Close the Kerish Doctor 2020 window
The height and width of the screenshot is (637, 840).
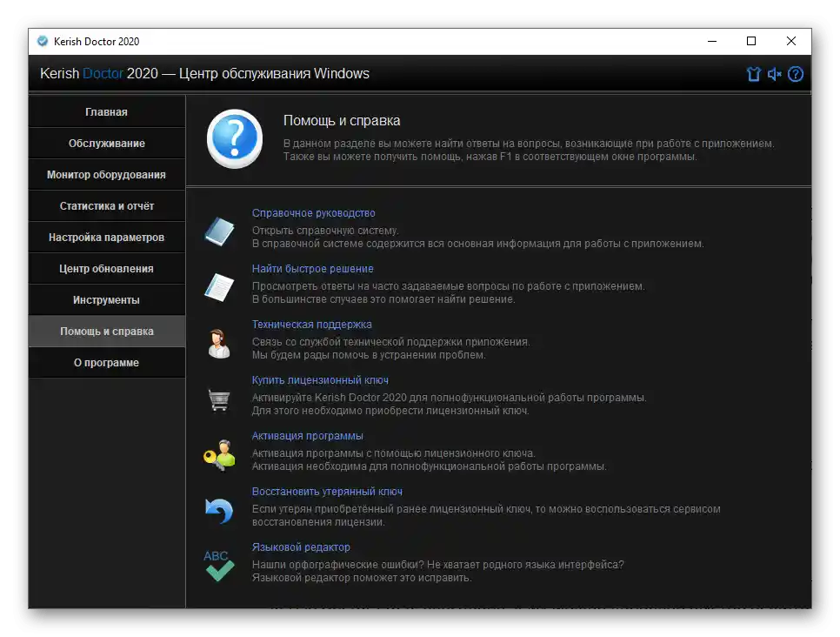point(790,41)
